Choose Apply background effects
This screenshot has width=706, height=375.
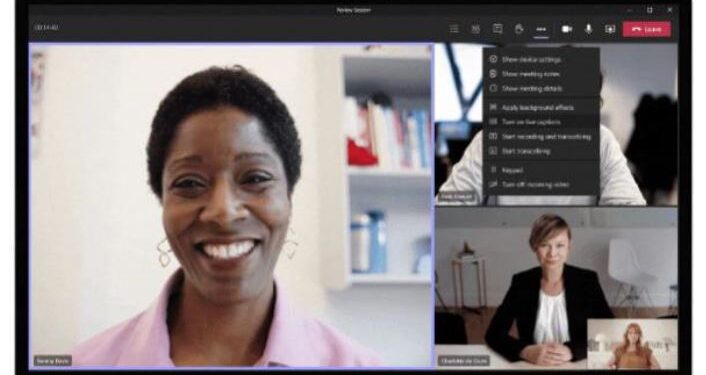click(x=541, y=108)
